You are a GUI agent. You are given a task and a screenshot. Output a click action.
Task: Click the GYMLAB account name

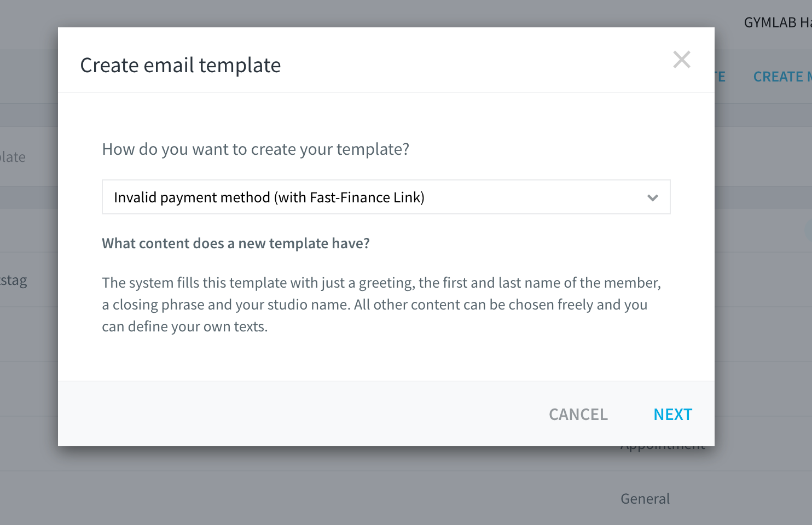(778, 22)
